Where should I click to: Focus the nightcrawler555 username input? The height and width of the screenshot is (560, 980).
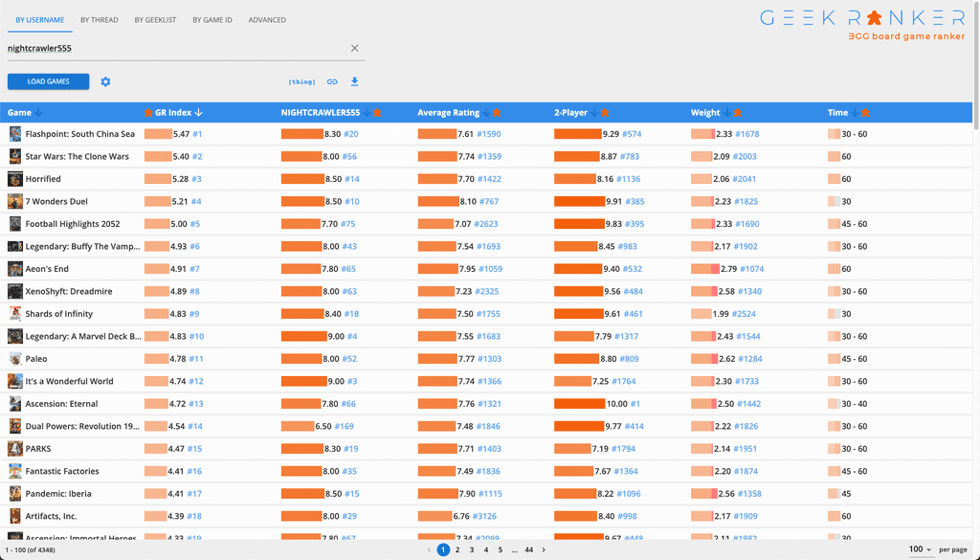tap(175, 48)
